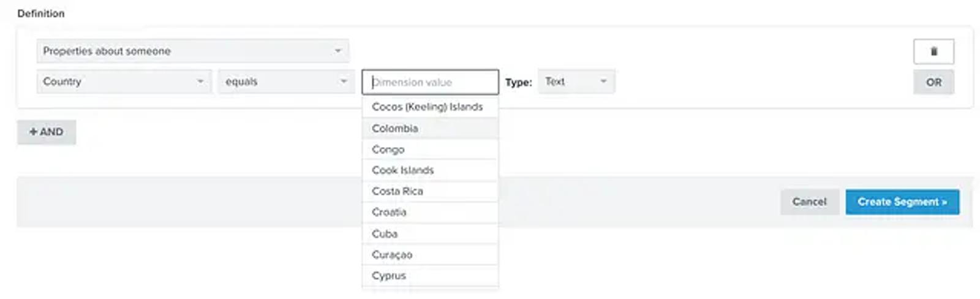Pick Congo in the dropdown list

(430, 149)
